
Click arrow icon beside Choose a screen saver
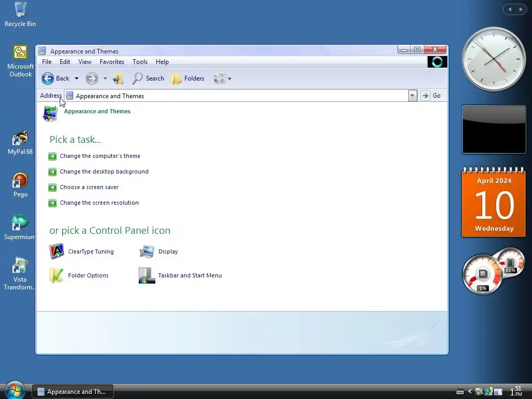[52, 187]
